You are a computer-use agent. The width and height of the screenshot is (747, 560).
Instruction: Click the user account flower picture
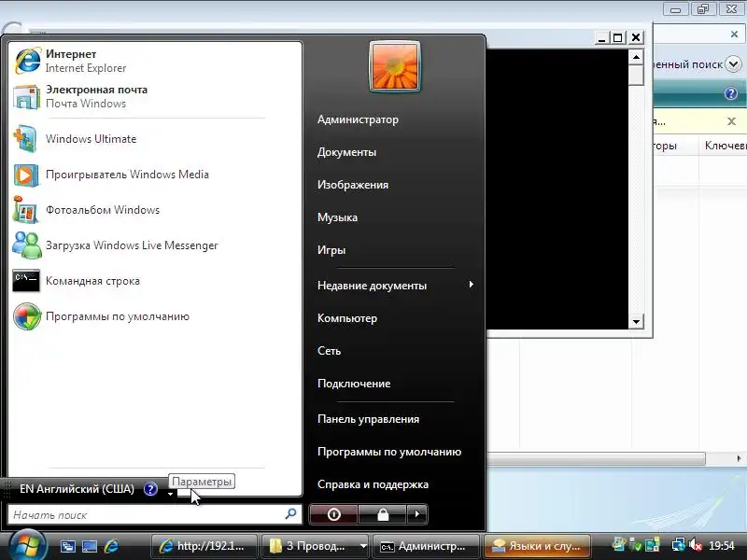coord(394,66)
